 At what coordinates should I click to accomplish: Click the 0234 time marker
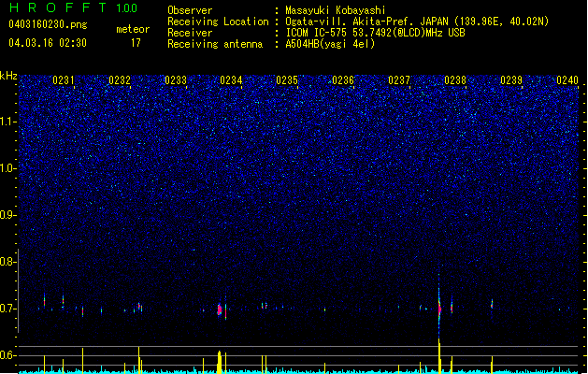232,80
